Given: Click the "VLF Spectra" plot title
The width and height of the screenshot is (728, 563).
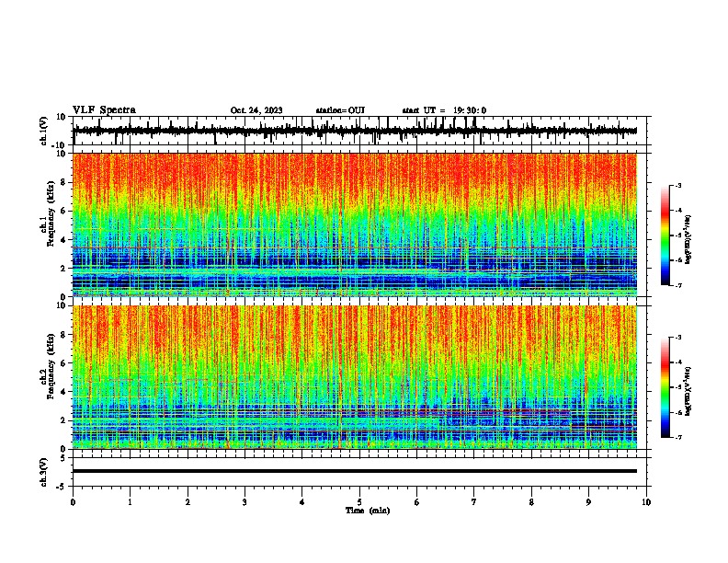Looking at the screenshot, I should pos(104,110).
